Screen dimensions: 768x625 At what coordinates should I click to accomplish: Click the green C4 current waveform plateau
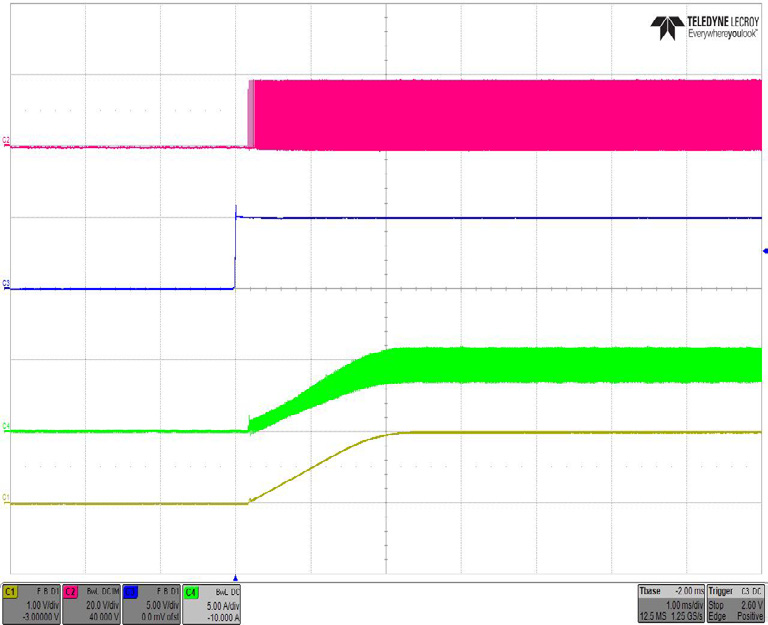click(x=570, y=365)
